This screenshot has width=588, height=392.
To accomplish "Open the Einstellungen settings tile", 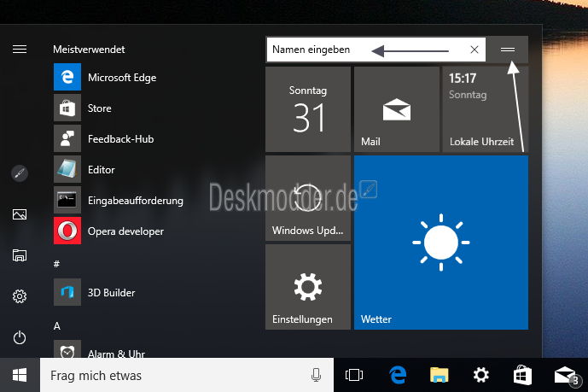I will [308, 287].
